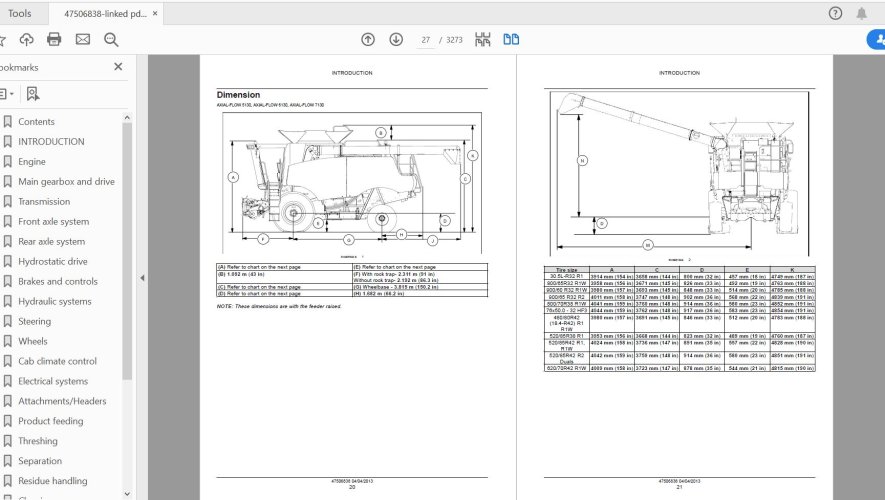The width and height of the screenshot is (885, 500).
Task: Open the INTRODUCTION bookmark
Action: [51, 142]
